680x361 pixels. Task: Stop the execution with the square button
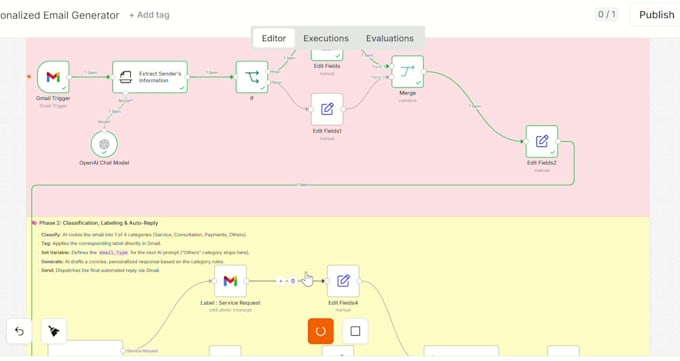355,331
